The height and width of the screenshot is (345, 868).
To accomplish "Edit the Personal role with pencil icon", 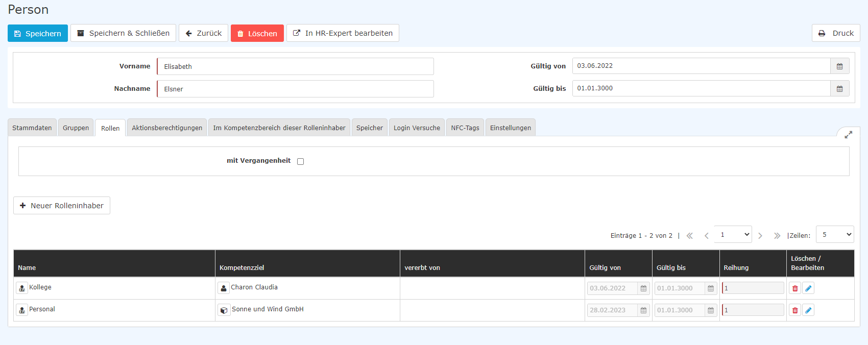I will click(808, 310).
